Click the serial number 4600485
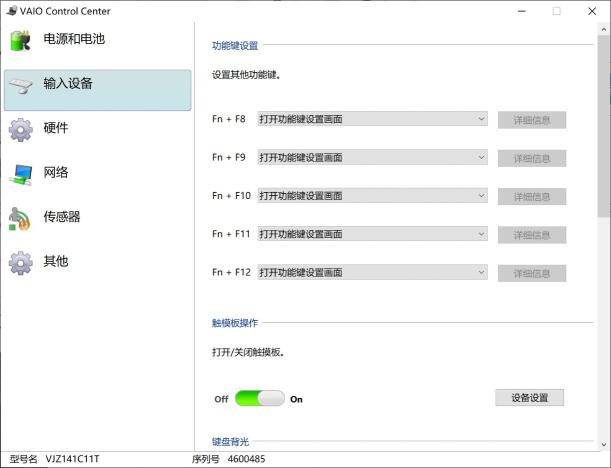This screenshot has width=611, height=468. [x=246, y=459]
